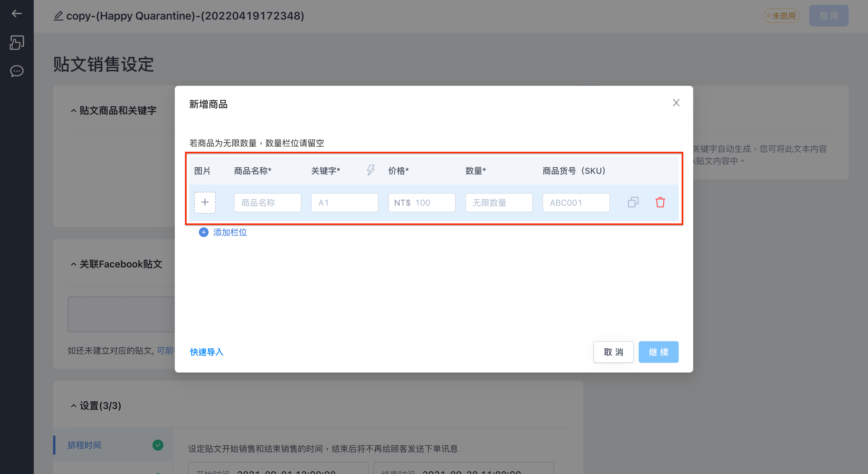Click the lightning bolt auto-keyword icon

[x=370, y=170]
